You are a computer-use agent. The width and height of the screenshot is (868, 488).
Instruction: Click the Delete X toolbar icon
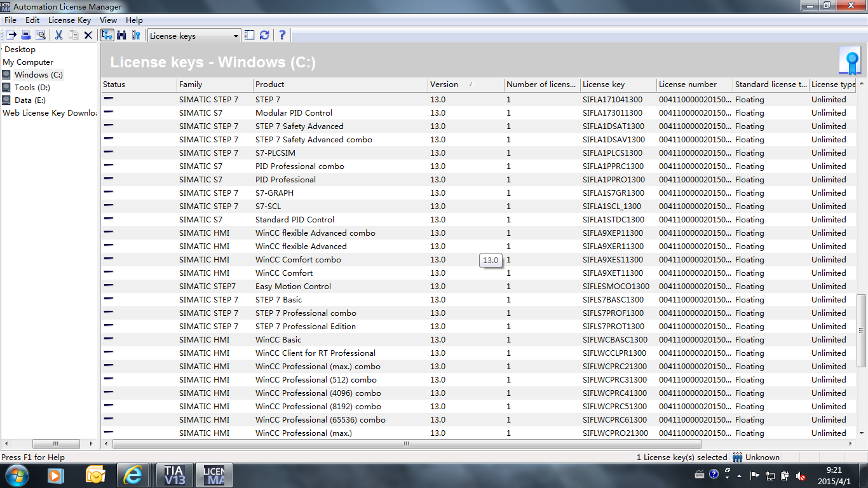pyautogui.click(x=88, y=36)
